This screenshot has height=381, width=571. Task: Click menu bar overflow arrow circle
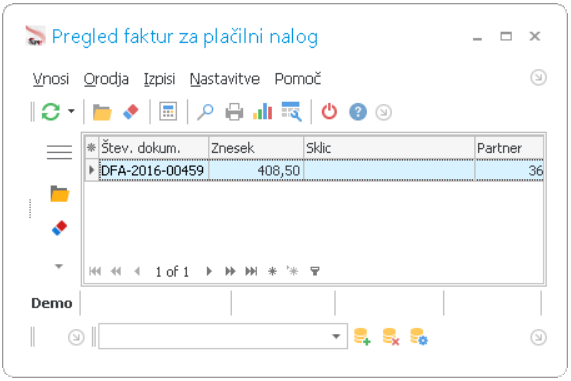(x=538, y=78)
